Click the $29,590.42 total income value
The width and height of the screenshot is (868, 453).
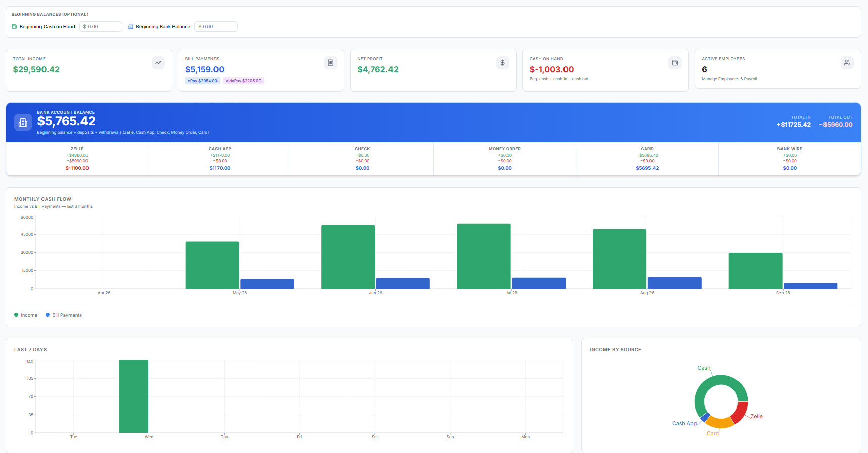click(x=36, y=70)
